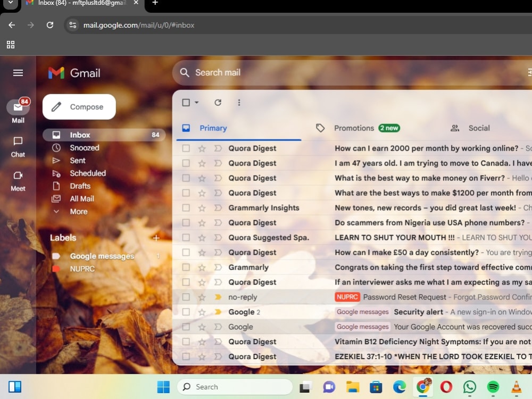Mark '£50 a day' Quora email important
The width and height of the screenshot is (532, 399).
218,252
